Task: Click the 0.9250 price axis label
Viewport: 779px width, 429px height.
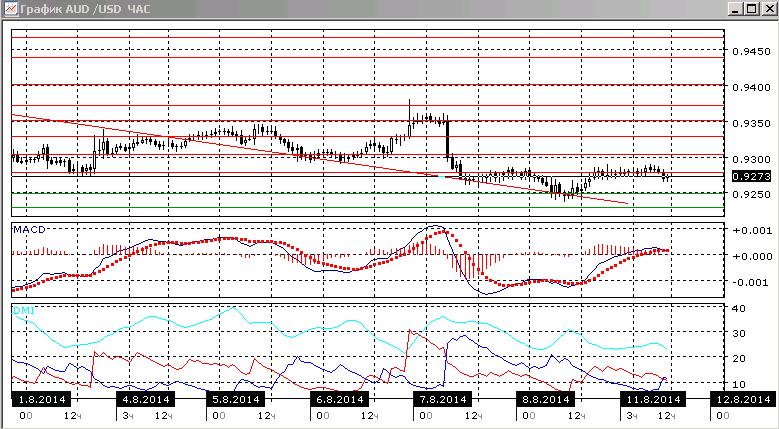Action: coord(751,194)
